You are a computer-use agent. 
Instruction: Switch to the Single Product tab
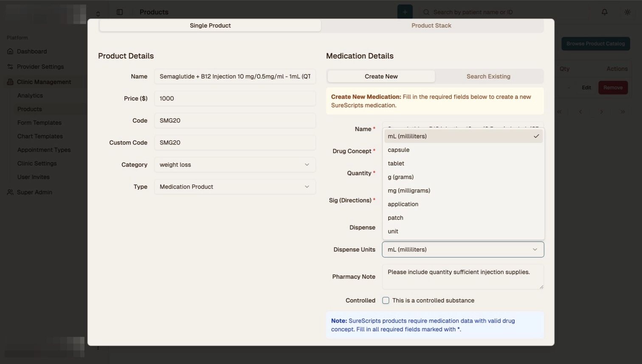(210, 25)
